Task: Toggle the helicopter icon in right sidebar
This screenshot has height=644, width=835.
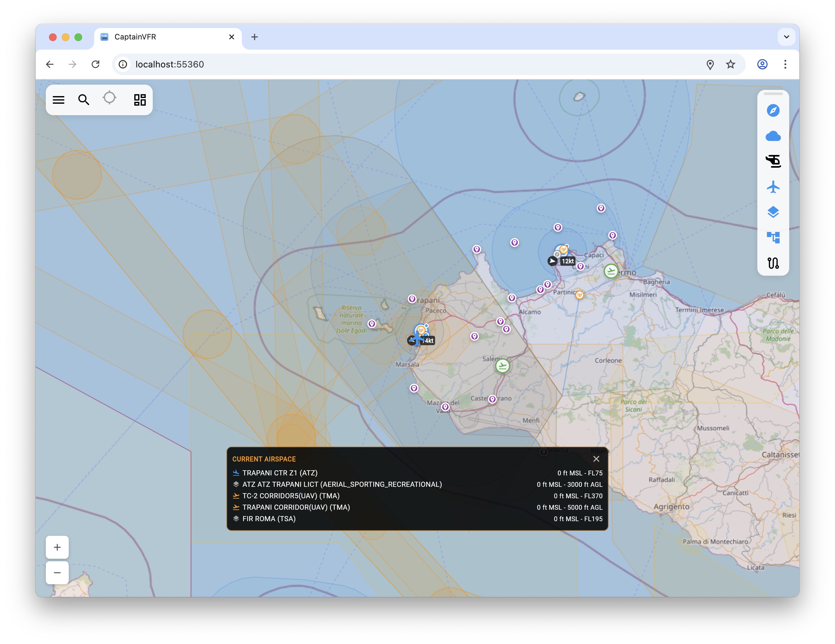Action: 773,161
